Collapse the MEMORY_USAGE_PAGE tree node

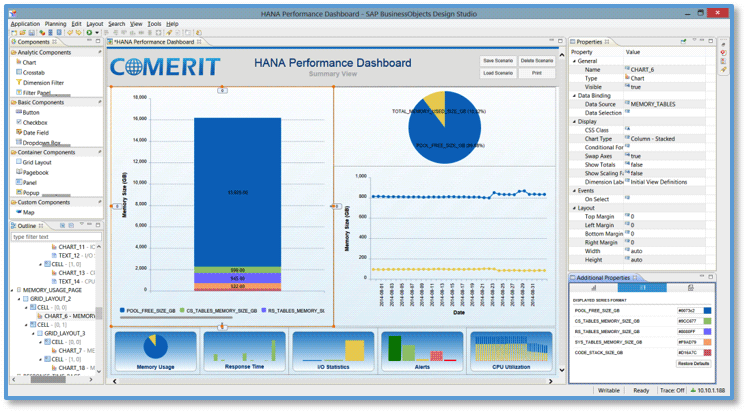(x=13, y=290)
